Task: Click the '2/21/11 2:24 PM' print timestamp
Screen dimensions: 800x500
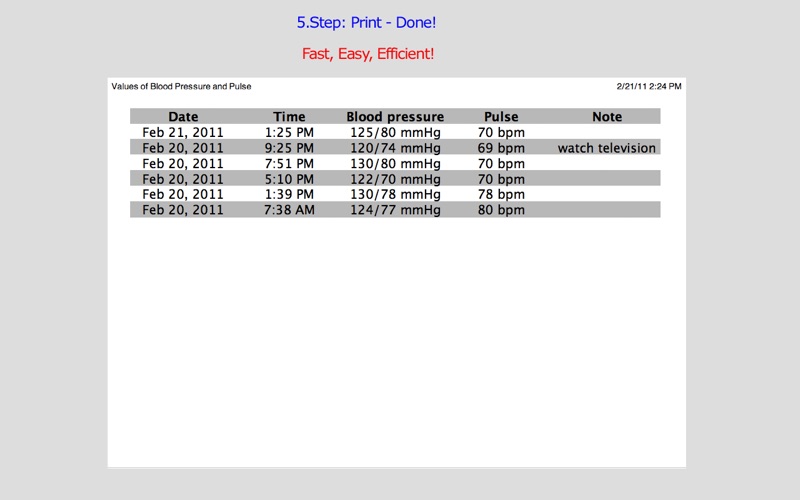Action: pyautogui.click(x=648, y=86)
